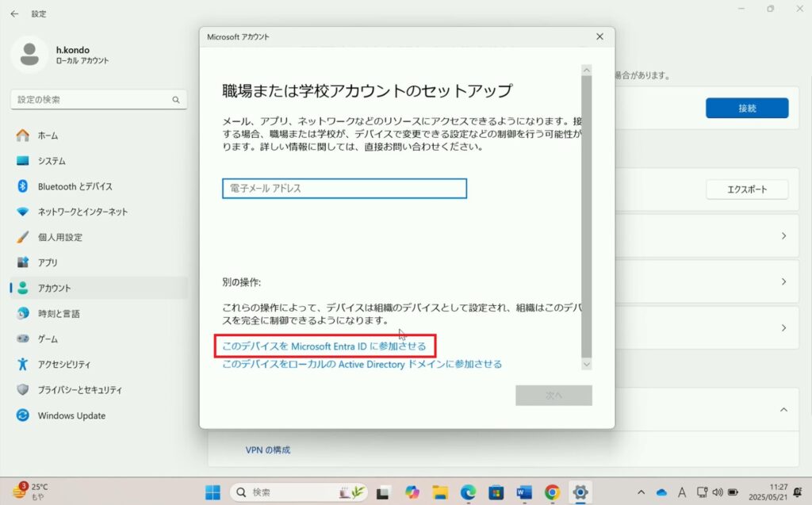Click the ホーム home icon in sidebar

tap(23, 136)
